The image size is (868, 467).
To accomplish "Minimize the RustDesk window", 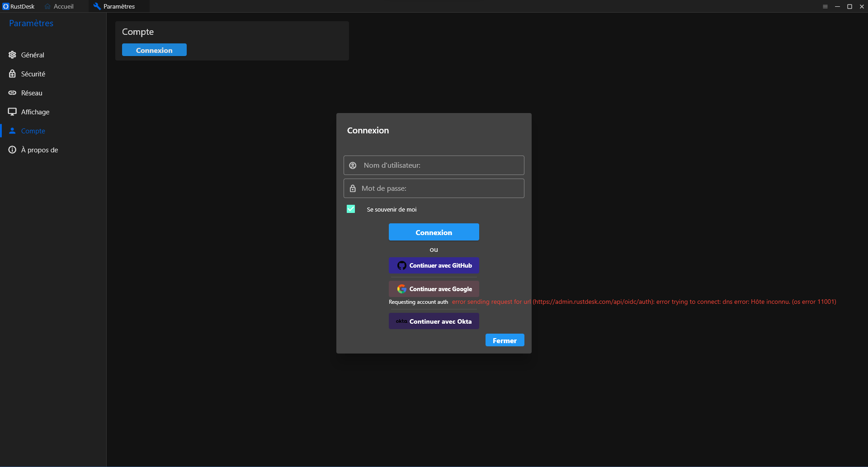I will click(x=837, y=6).
